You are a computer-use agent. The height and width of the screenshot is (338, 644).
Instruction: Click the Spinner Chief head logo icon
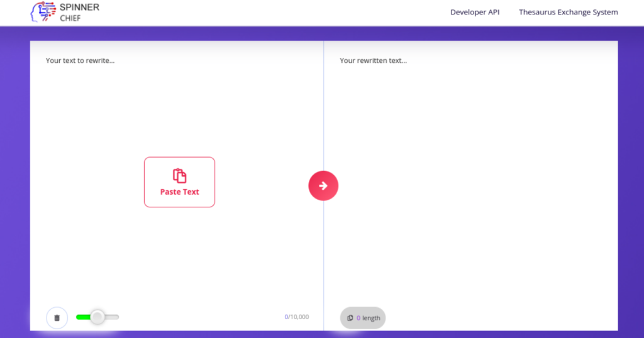[42, 13]
